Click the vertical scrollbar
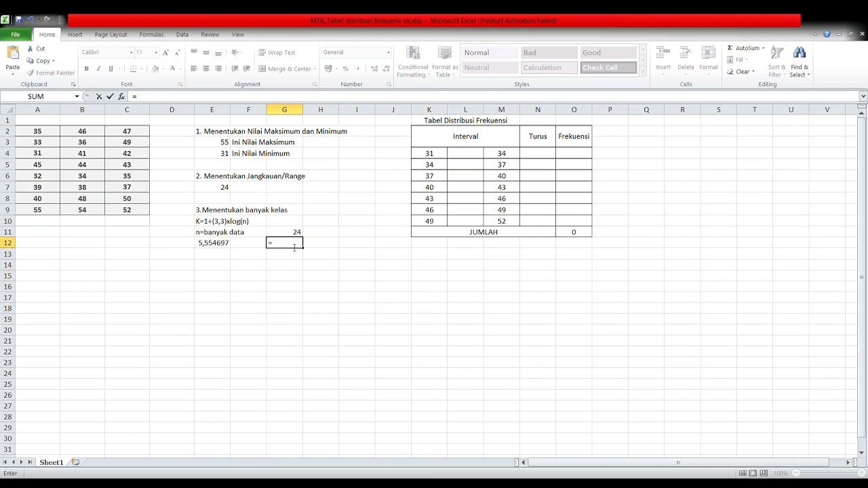This screenshot has height=488, width=868. coord(862,278)
